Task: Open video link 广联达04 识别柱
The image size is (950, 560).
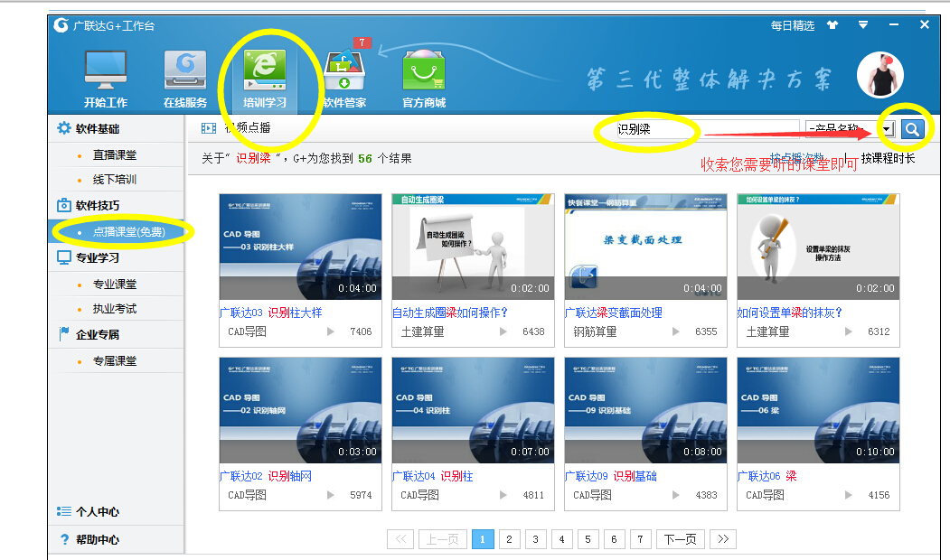Action: pyautogui.click(x=433, y=476)
